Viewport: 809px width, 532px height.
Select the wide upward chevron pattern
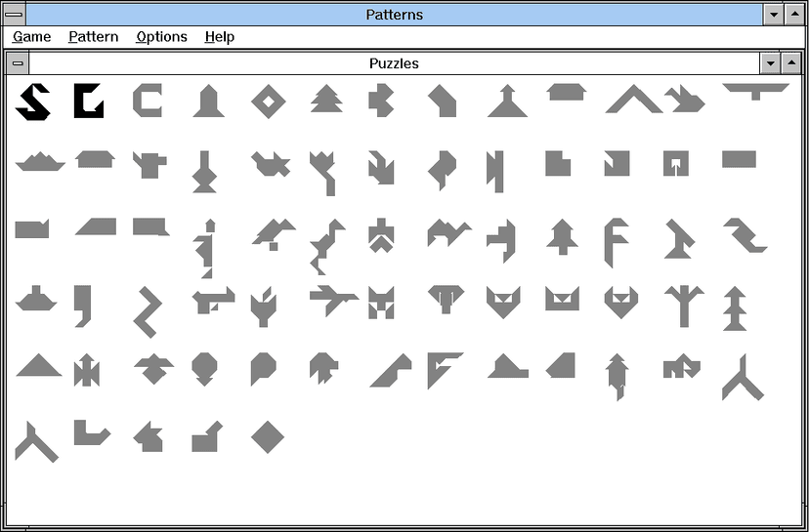click(634, 99)
